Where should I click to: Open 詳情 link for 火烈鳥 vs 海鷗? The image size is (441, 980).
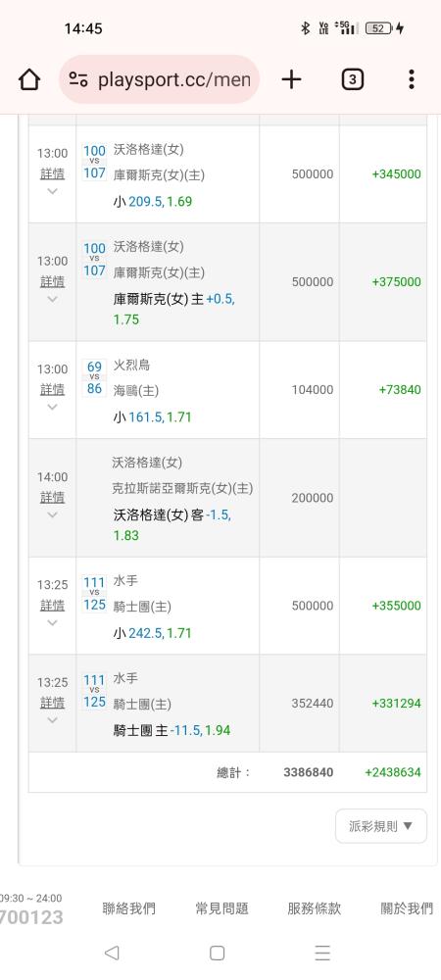[x=53, y=389]
